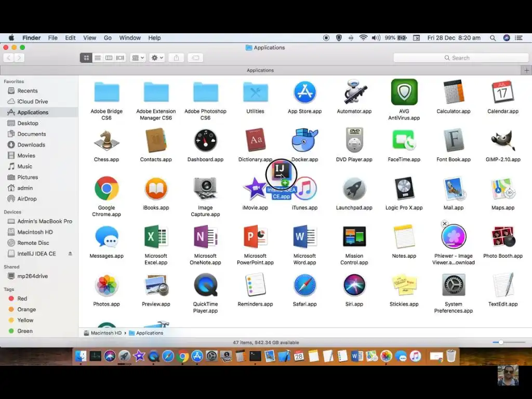Select the Image Capture.app icon
The height and width of the screenshot is (399, 532).
(205, 188)
